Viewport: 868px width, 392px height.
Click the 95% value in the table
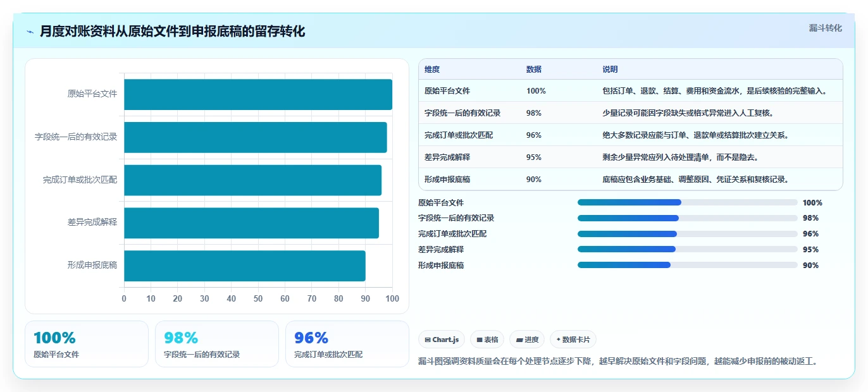[x=534, y=157]
